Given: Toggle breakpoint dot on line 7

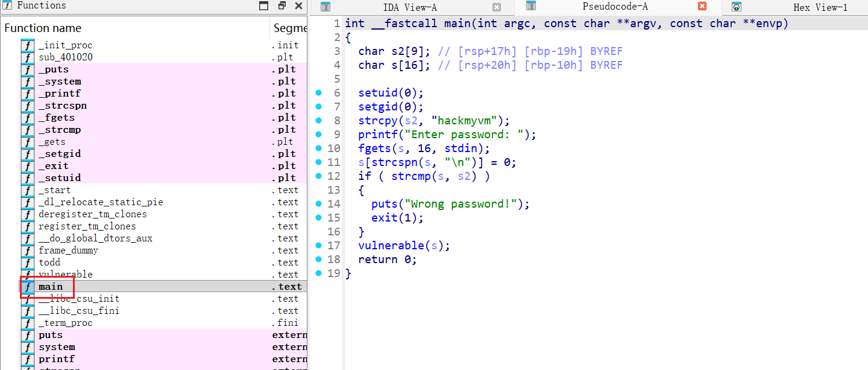Looking at the screenshot, I should tap(318, 107).
